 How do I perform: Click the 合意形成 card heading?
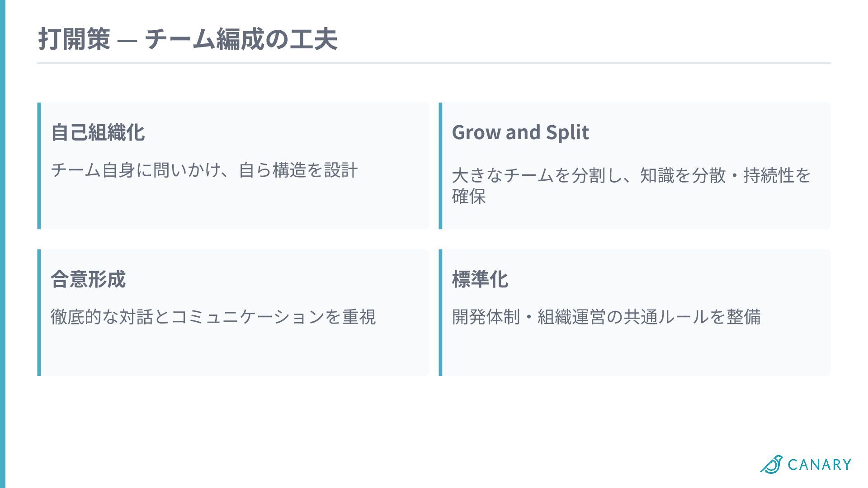pyautogui.click(x=88, y=279)
